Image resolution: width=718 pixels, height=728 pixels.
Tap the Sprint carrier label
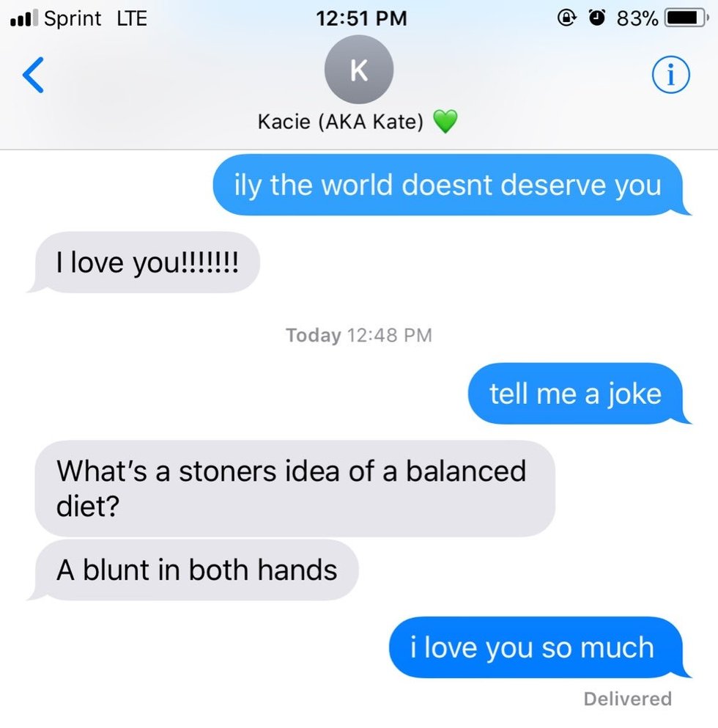click(x=73, y=19)
